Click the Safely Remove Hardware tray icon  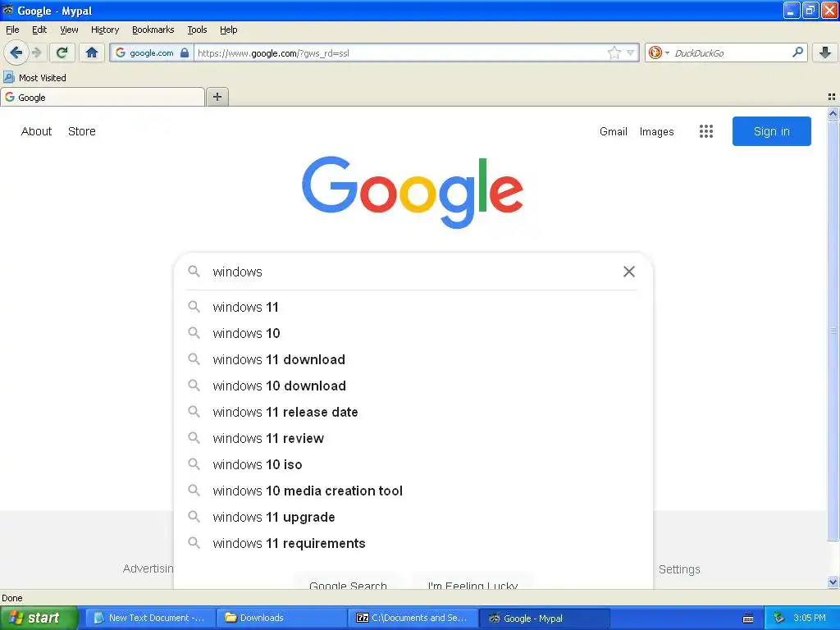(x=778, y=618)
